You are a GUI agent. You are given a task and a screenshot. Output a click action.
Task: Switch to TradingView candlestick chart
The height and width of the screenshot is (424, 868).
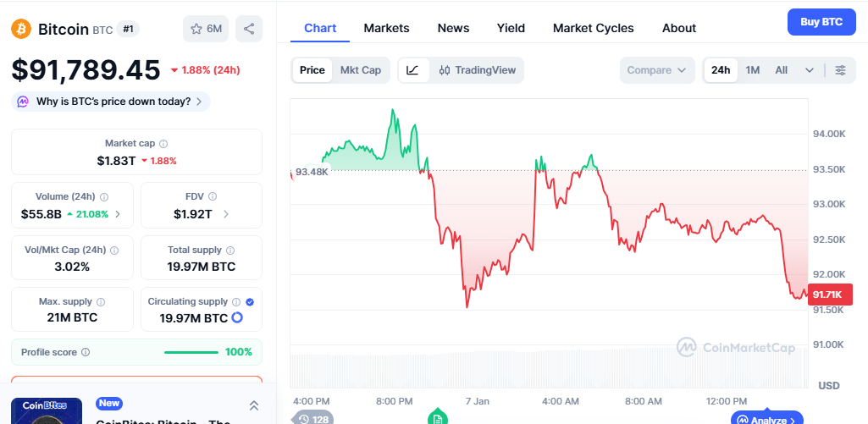pos(477,70)
